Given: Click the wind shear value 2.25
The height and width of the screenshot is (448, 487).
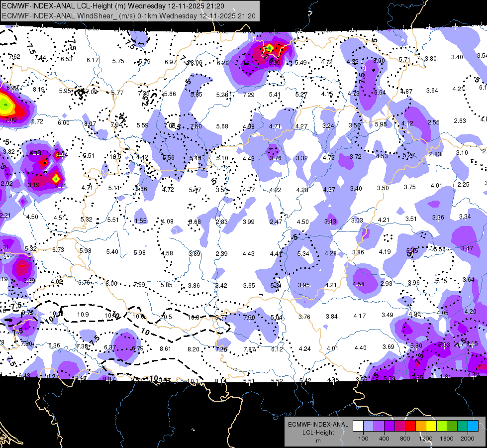Looking at the screenshot, I should click(463, 184).
